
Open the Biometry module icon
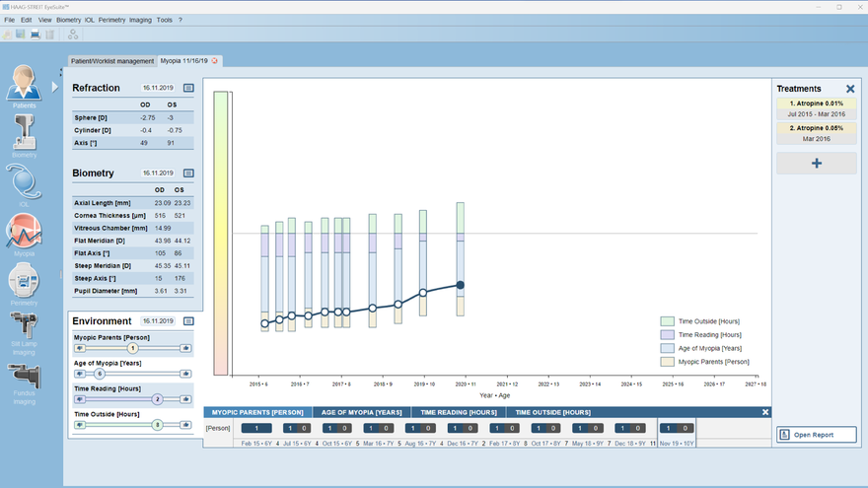24,133
